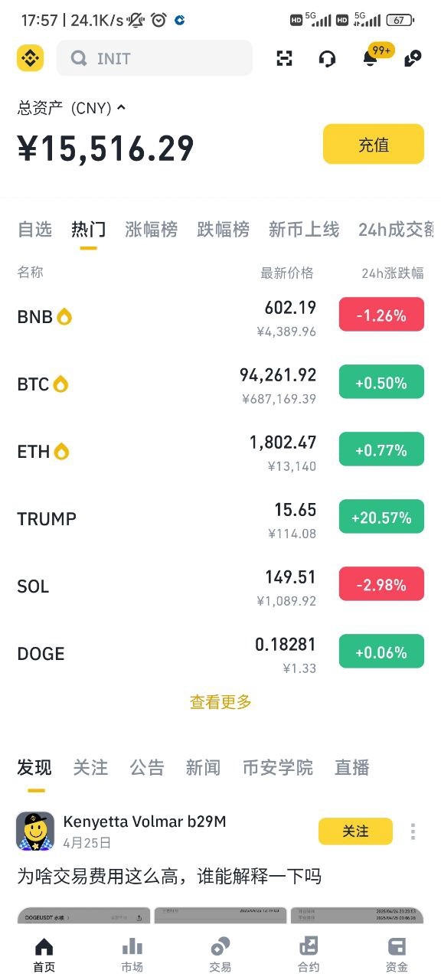Screen dimensions: 441x980
Task: Tap the yellow 充值 deposit button
Action: (x=374, y=144)
